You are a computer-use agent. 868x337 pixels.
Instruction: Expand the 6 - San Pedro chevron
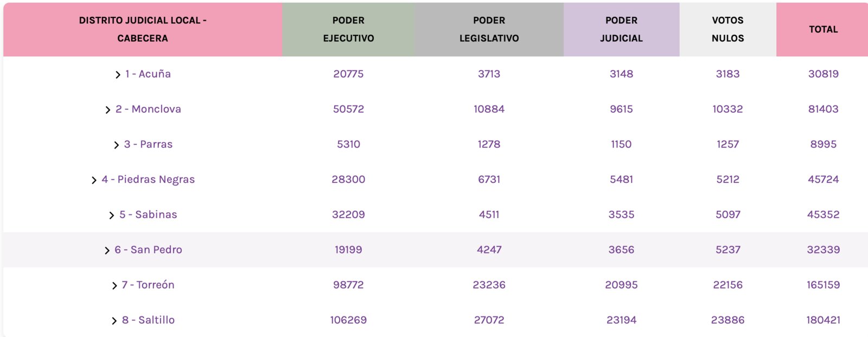[x=107, y=250]
